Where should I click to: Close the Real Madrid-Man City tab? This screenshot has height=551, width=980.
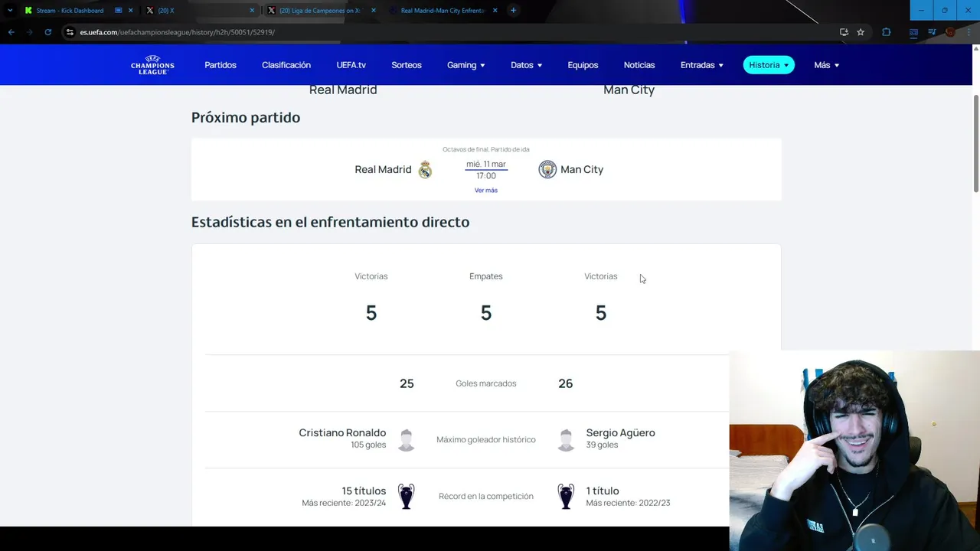495,11
